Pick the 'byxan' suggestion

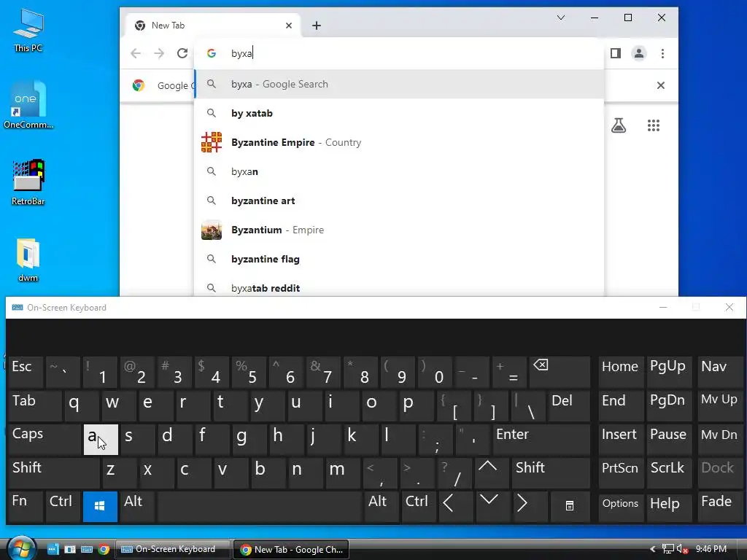pyautogui.click(x=399, y=171)
